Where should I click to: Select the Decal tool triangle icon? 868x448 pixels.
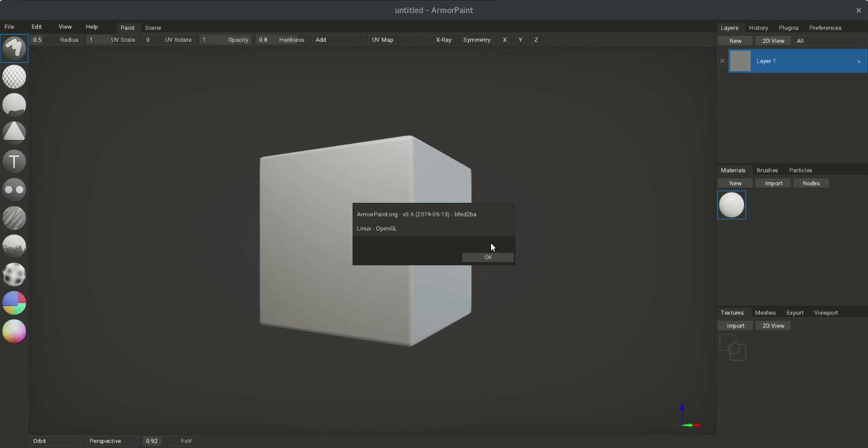pyautogui.click(x=14, y=133)
